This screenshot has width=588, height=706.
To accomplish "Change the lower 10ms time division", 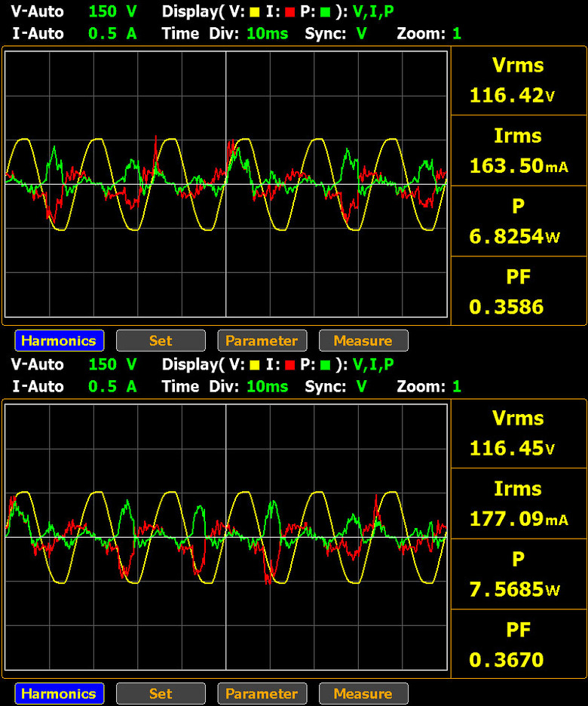I will 267,386.
